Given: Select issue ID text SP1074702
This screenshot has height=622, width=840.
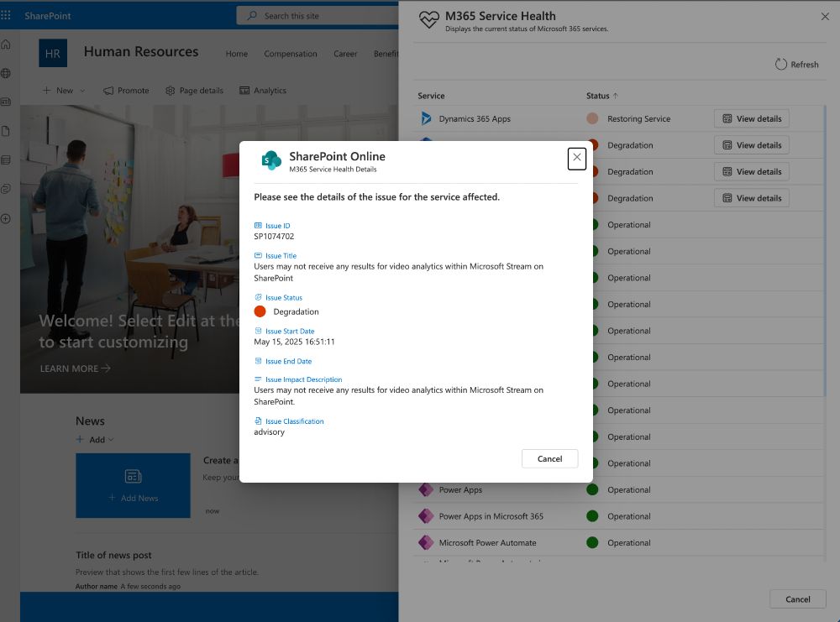Looking at the screenshot, I should click(x=274, y=236).
